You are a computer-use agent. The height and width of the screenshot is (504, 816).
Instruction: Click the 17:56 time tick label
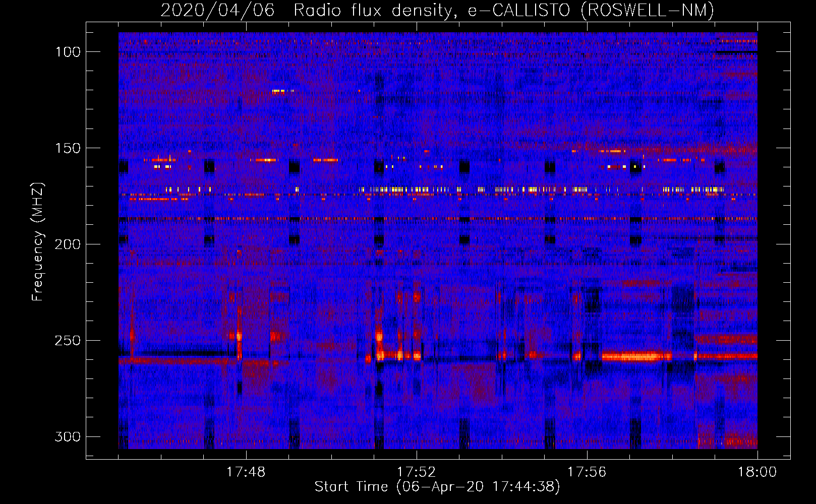[x=587, y=472]
